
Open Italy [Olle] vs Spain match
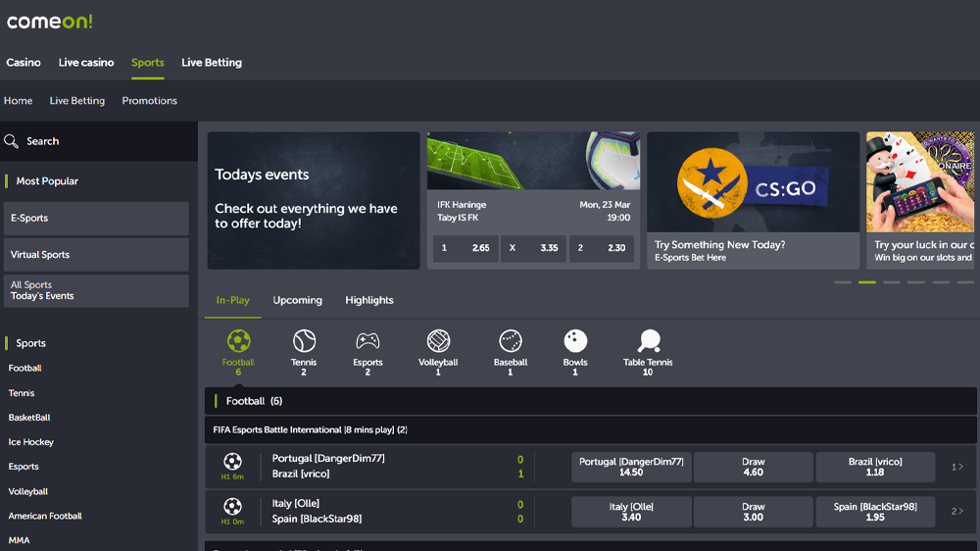pyautogui.click(x=317, y=512)
